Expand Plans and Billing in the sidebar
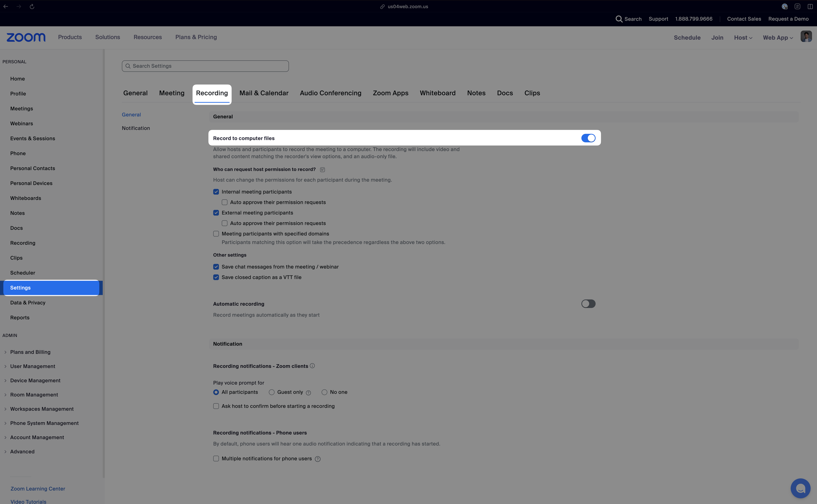The width and height of the screenshot is (817, 504). (x=5, y=352)
